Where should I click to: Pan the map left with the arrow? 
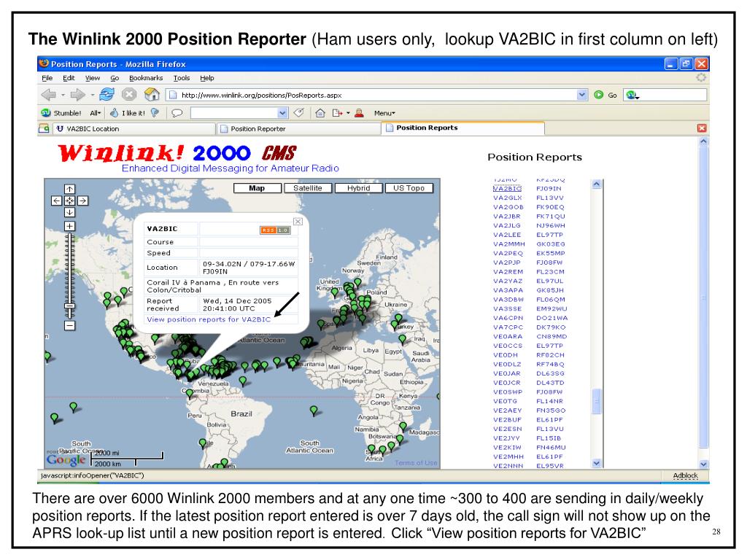[x=57, y=201]
